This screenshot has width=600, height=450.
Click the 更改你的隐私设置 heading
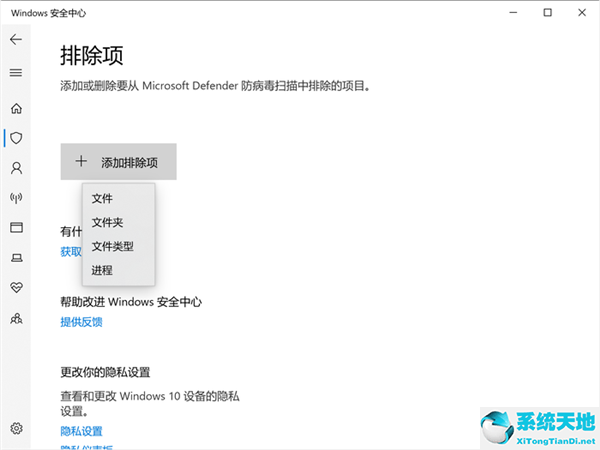pos(105,372)
